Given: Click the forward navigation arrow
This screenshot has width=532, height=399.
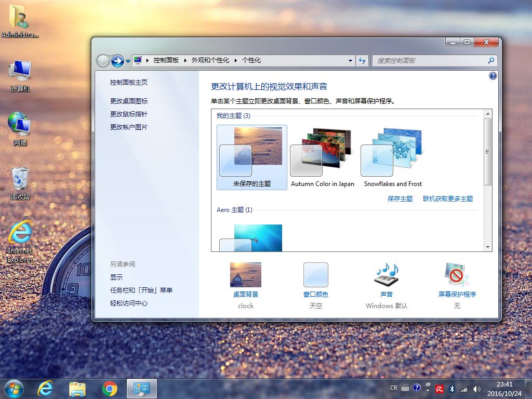Looking at the screenshot, I should [117, 61].
